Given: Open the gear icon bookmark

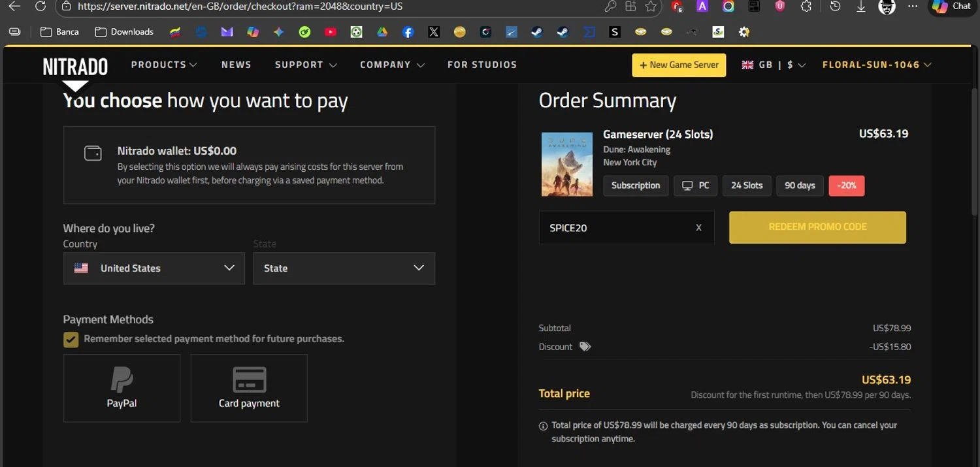Looking at the screenshot, I should pyautogui.click(x=744, y=31).
